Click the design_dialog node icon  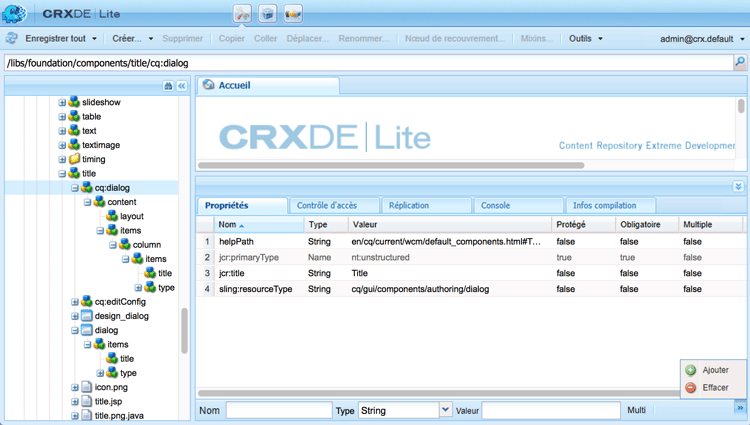(x=87, y=316)
